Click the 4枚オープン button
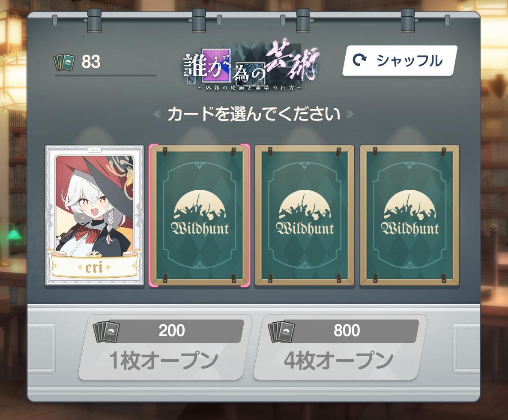 [x=340, y=347]
